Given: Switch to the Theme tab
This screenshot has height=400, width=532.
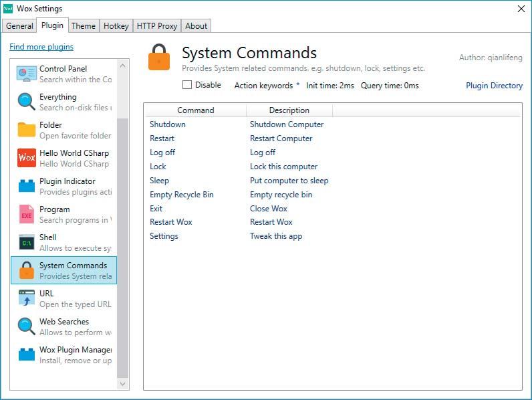Looking at the screenshot, I should click(x=84, y=26).
